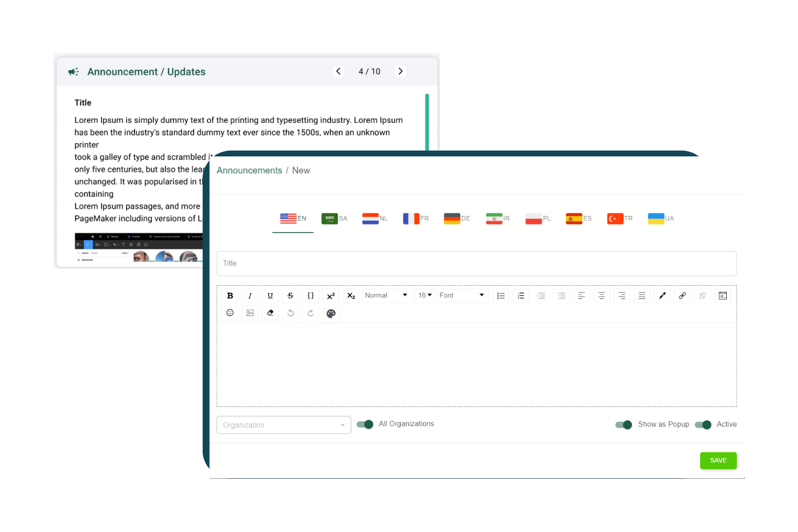Screen dimensions: 798x532
Task: Open the Organization combo box
Action: click(284, 425)
